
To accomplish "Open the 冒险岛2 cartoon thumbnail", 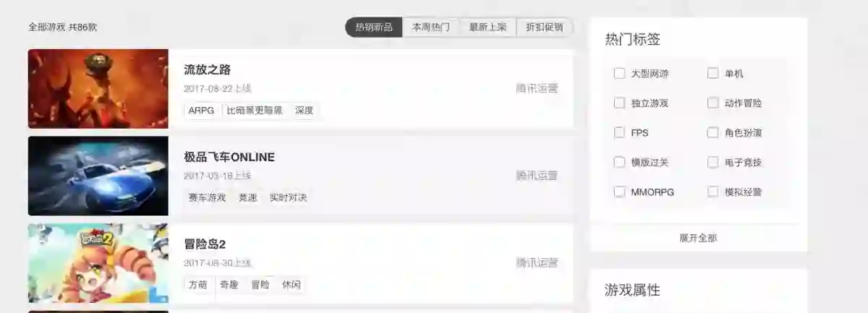I will pyautogui.click(x=98, y=263).
